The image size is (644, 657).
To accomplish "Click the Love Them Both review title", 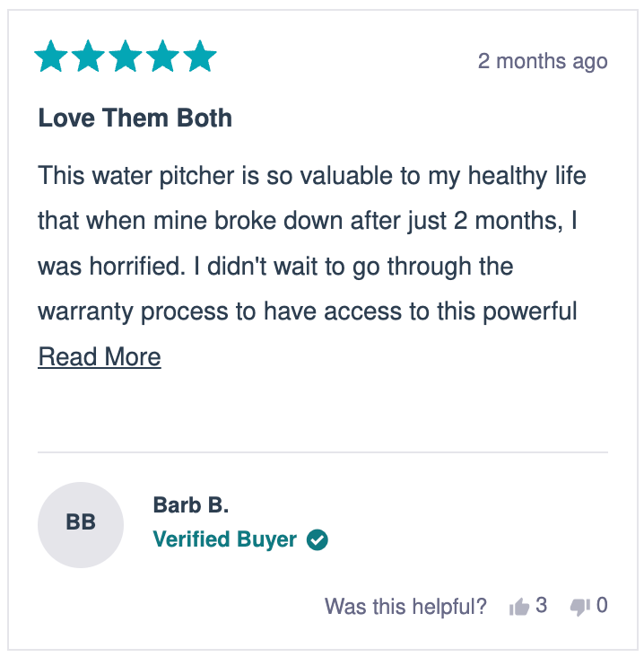I will point(135,118).
